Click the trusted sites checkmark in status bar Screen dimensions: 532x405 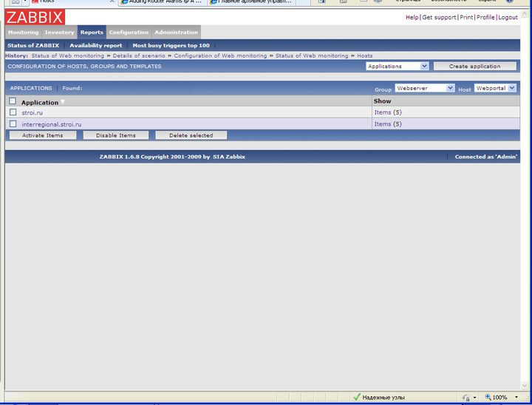(357, 398)
